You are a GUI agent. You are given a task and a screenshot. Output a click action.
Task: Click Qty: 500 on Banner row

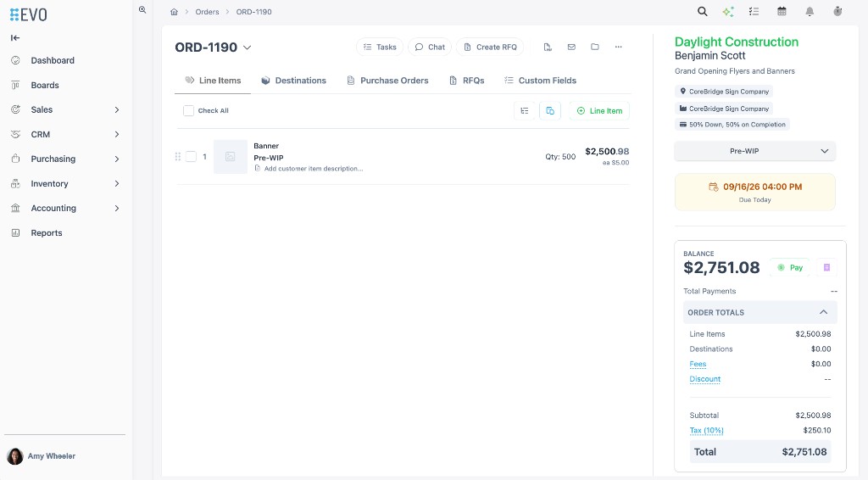560,157
